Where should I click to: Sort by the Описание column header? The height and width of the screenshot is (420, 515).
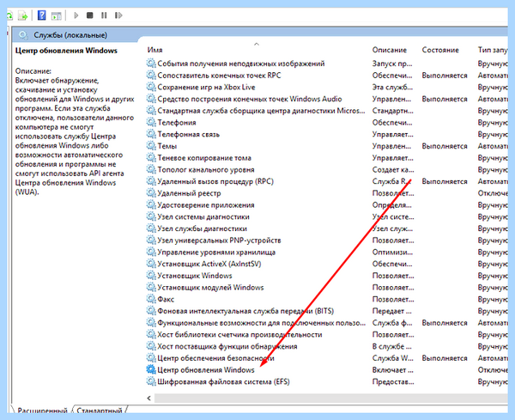tap(389, 50)
